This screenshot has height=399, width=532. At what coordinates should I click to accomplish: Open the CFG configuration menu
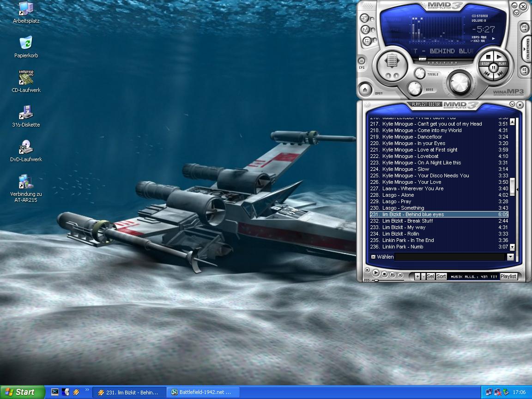pos(362,61)
